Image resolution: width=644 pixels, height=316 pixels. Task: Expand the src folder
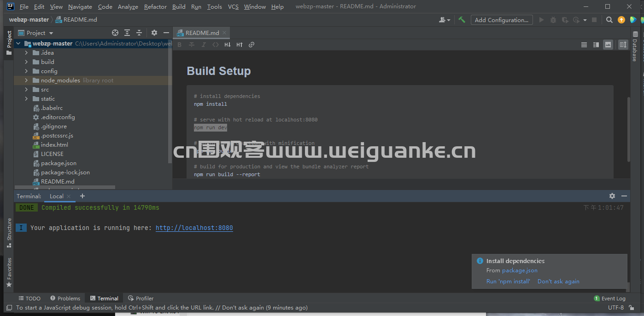point(26,89)
